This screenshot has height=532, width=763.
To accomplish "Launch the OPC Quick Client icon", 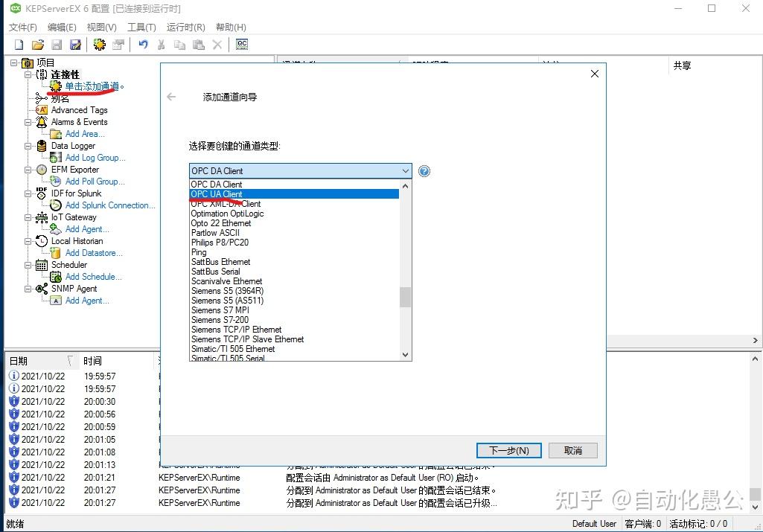I will 241,44.
